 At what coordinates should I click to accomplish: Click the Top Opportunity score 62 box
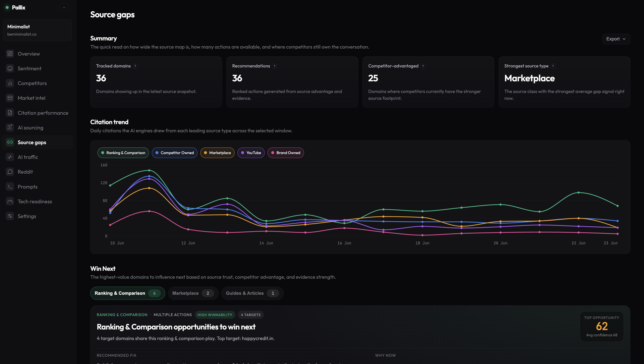(x=602, y=326)
